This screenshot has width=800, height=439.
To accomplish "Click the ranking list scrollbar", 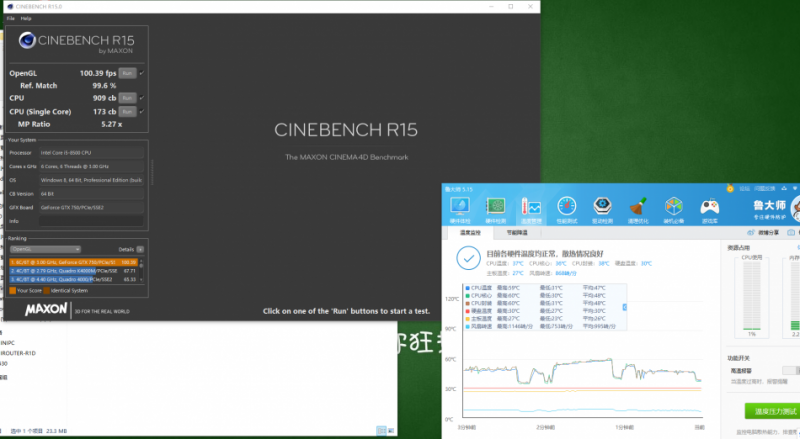I will coord(141,271).
